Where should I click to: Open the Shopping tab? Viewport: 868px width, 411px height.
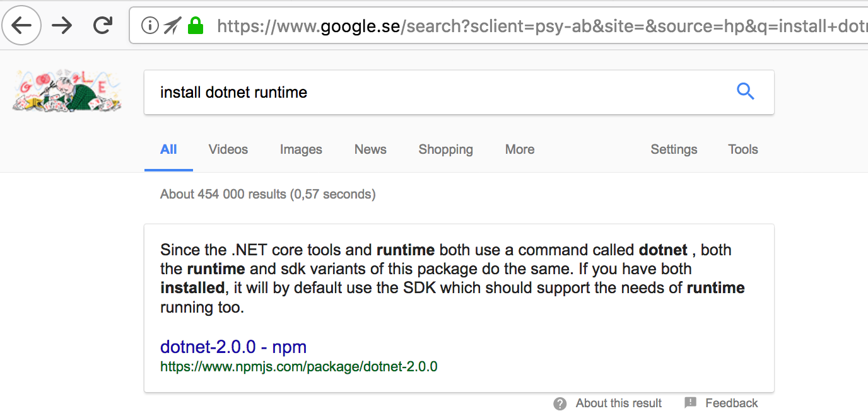coord(445,149)
